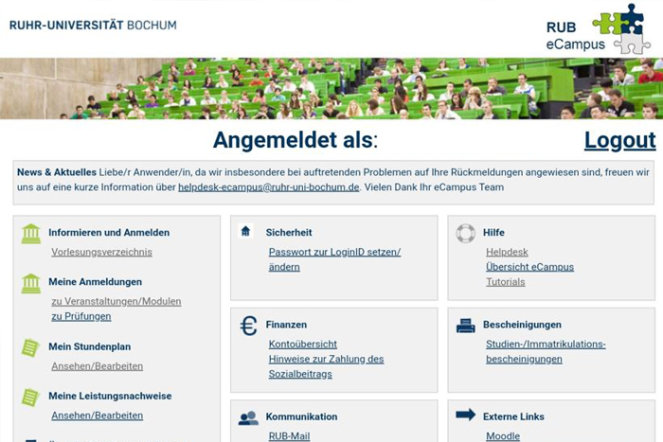
Task: Click the bank icon beside Meine Anmeldungen
Action: [x=31, y=284]
